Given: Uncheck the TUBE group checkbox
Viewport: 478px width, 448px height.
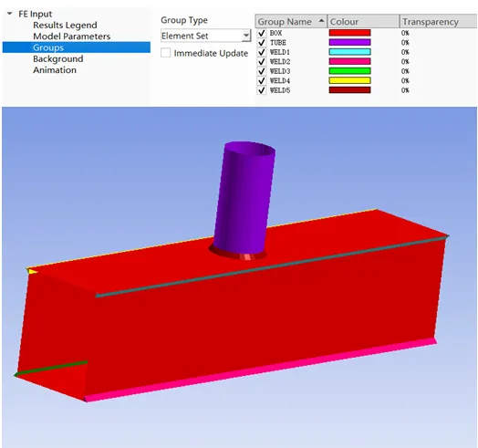Looking at the screenshot, I should pyautogui.click(x=262, y=42).
